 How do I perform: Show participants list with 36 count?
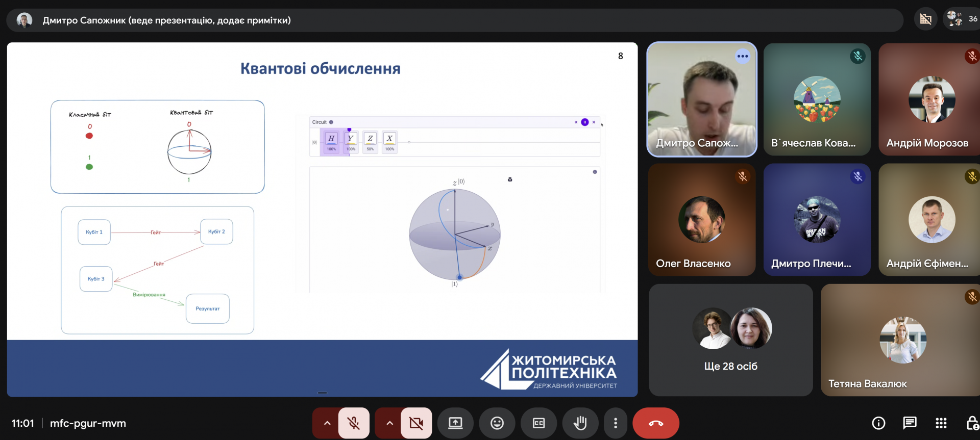click(x=962, y=19)
